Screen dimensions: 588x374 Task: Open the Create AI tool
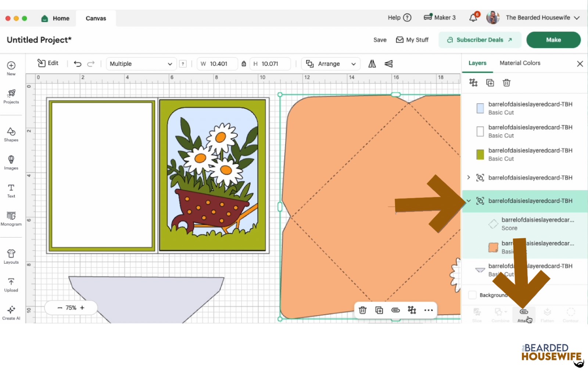(11, 313)
